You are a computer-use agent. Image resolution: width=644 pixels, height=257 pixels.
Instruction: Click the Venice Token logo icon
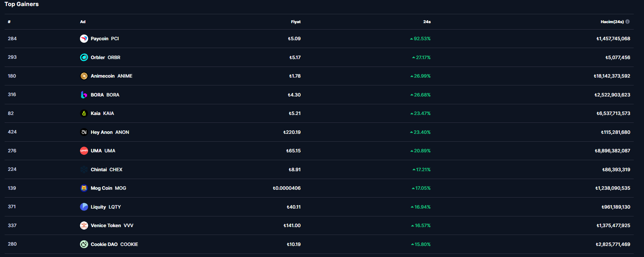pos(84,225)
